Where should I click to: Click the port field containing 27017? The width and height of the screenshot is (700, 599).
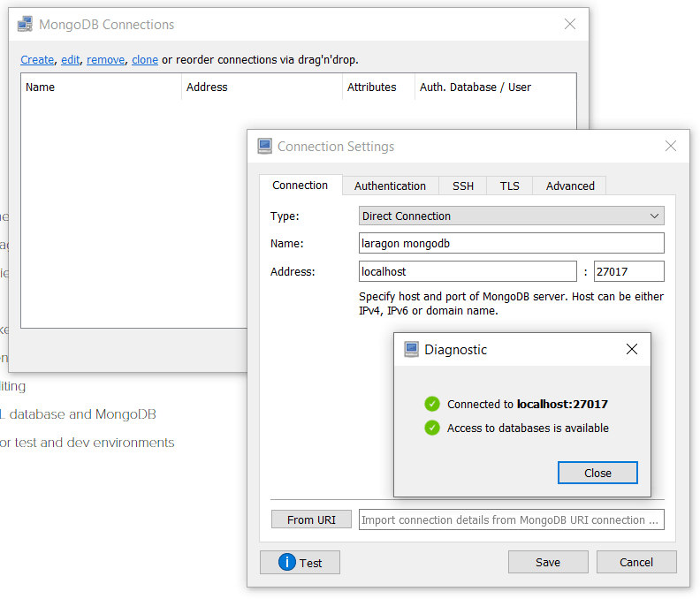[x=628, y=271]
